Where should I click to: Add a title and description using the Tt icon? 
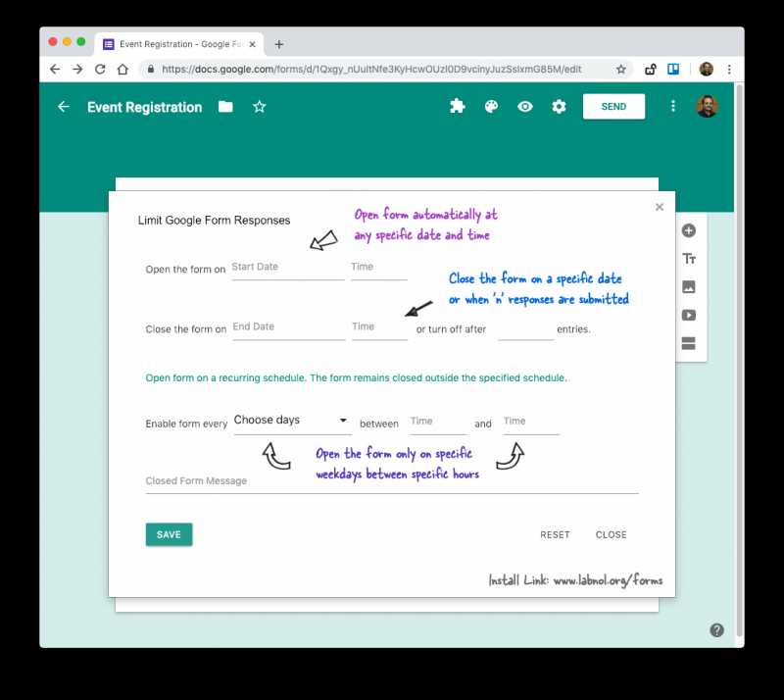[689, 258]
